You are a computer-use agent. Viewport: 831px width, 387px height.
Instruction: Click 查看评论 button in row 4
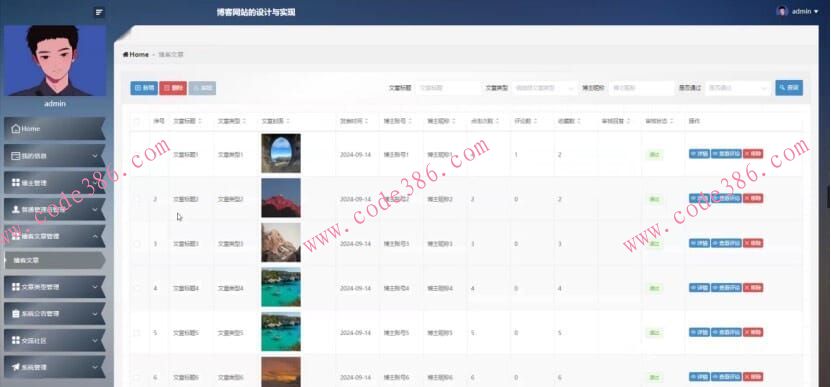pyautogui.click(x=726, y=287)
